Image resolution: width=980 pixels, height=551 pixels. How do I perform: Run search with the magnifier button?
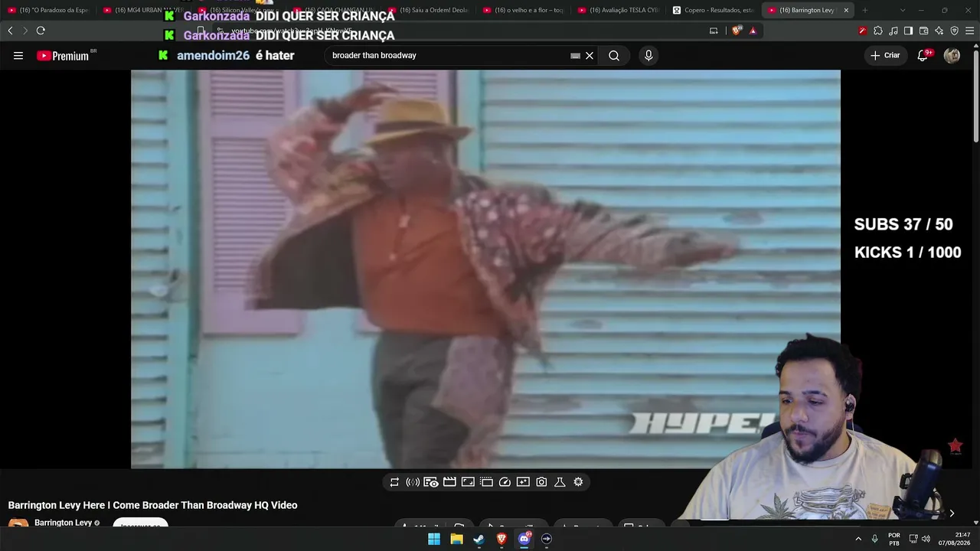pos(614,56)
